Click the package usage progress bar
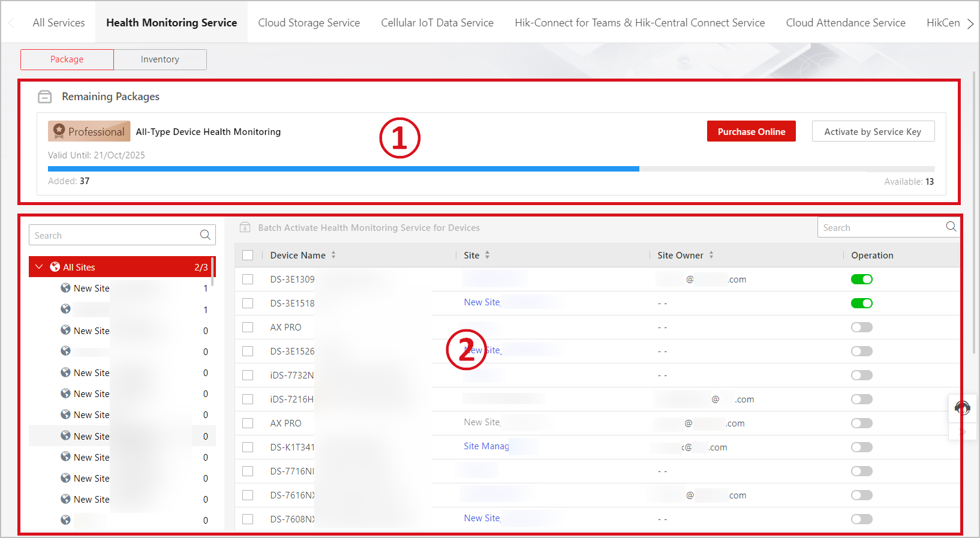The width and height of the screenshot is (980, 538). point(491,169)
